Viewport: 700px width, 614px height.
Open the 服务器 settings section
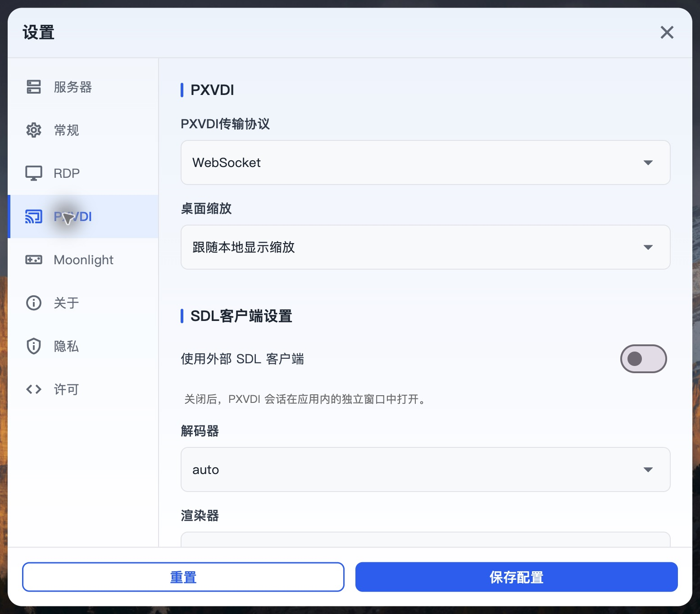83,87
